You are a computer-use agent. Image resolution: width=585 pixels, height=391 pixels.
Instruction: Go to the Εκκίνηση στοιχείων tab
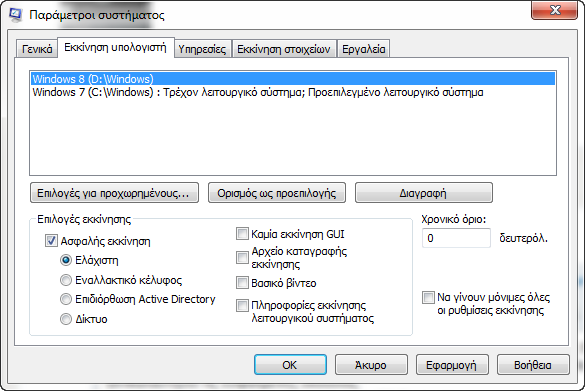284,49
